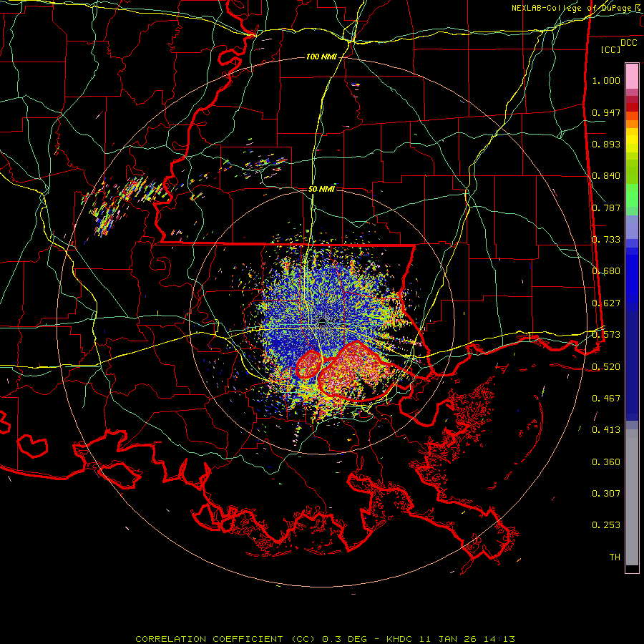This screenshot has height=644, width=644.
Task: Click the 0.733 legend value
Action: (606, 240)
